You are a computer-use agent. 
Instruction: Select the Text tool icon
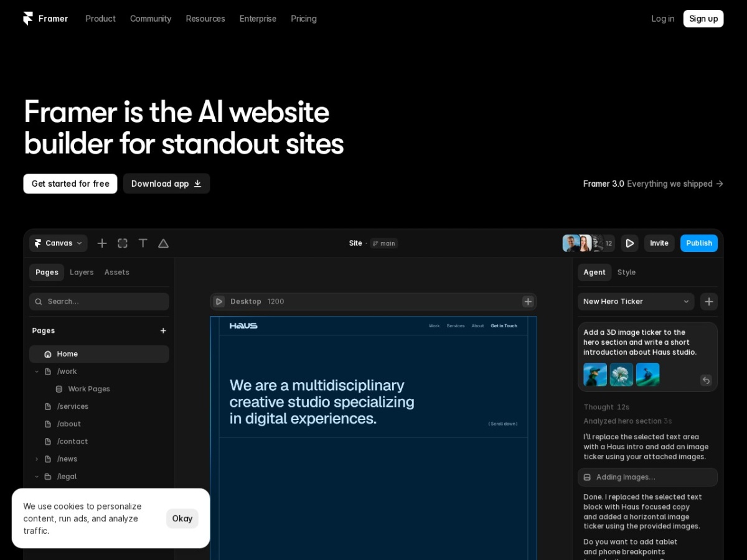click(143, 243)
